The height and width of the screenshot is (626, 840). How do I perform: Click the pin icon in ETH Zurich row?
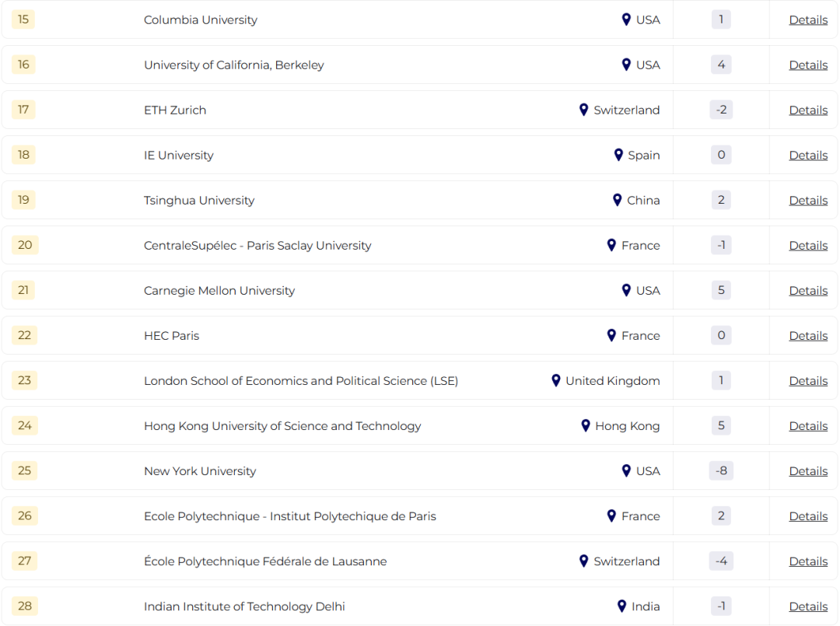(584, 110)
